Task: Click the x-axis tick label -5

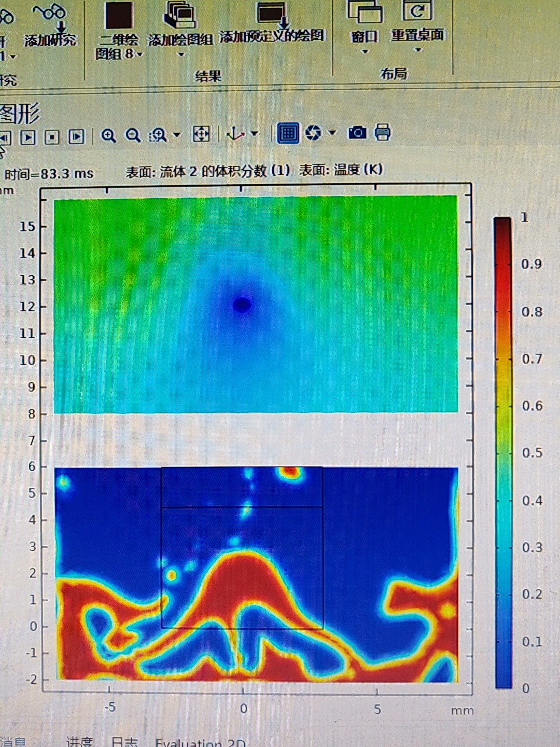Action: point(109,707)
